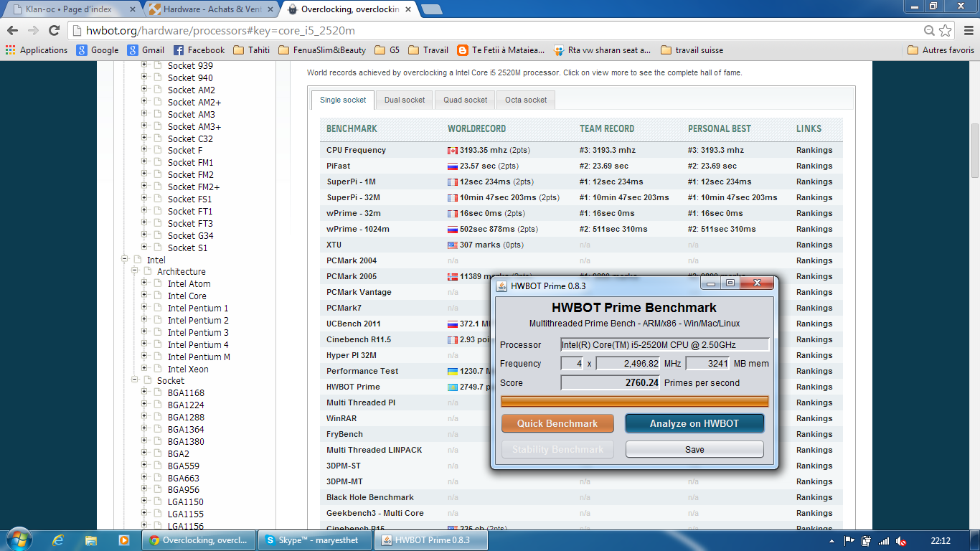Screen dimensions: 980x551
Task: Open Te Fetii à Mataiea bookmark
Action: pyautogui.click(x=501, y=50)
